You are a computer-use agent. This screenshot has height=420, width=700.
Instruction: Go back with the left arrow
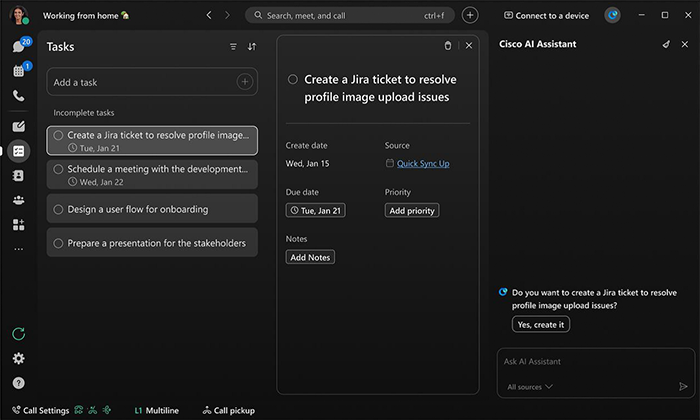click(x=209, y=15)
